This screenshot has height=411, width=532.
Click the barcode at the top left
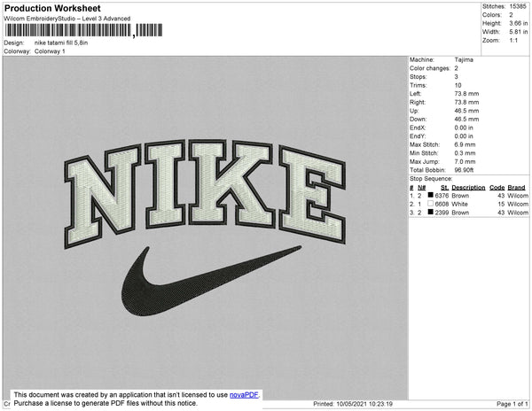[x=83, y=30]
